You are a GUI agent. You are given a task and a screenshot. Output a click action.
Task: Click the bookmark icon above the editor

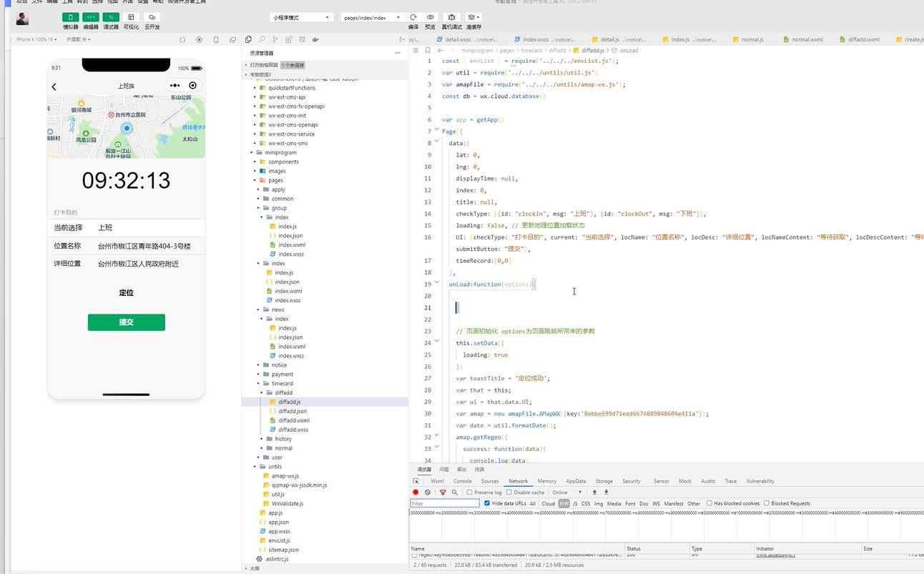[x=428, y=51]
